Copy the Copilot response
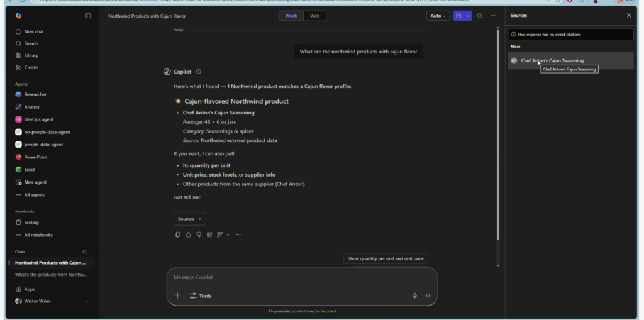Screen dimensions: 644x320 tap(177, 234)
